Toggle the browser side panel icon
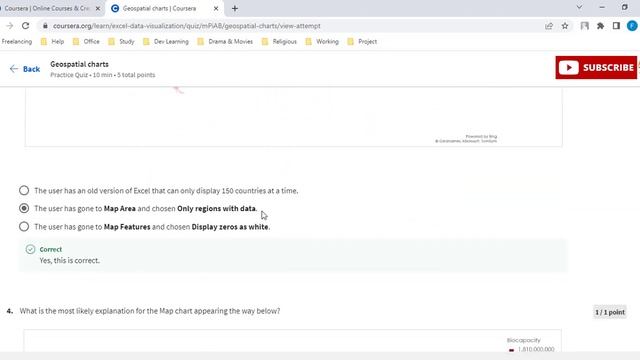640x360 pixels. pos(616,26)
